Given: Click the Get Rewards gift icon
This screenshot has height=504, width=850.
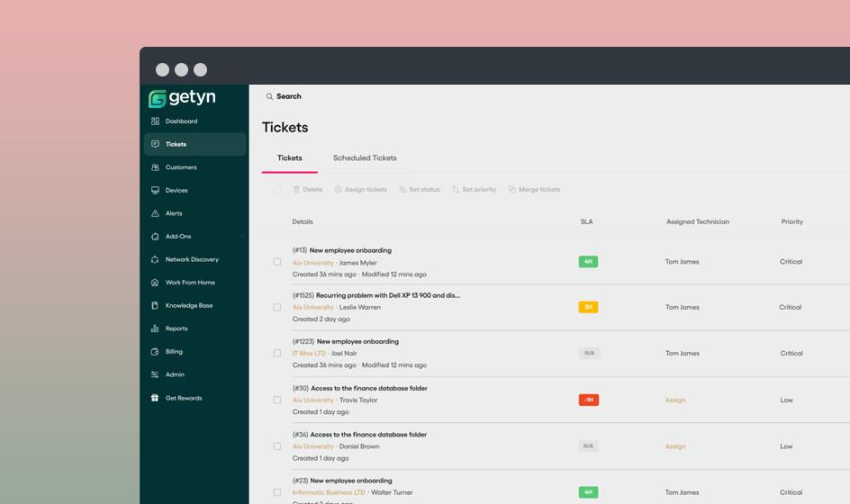Looking at the screenshot, I should [155, 398].
